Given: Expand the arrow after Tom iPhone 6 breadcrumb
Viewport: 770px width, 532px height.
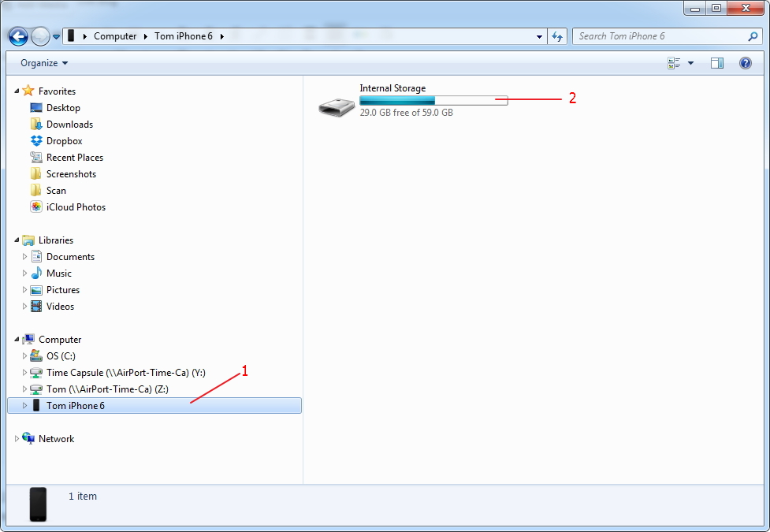Looking at the screenshot, I should click(222, 36).
